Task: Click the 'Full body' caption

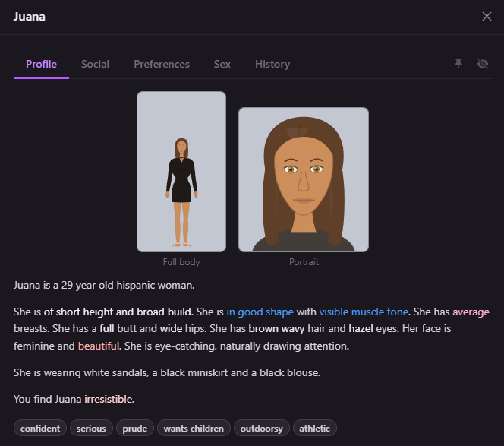Action: (x=181, y=262)
